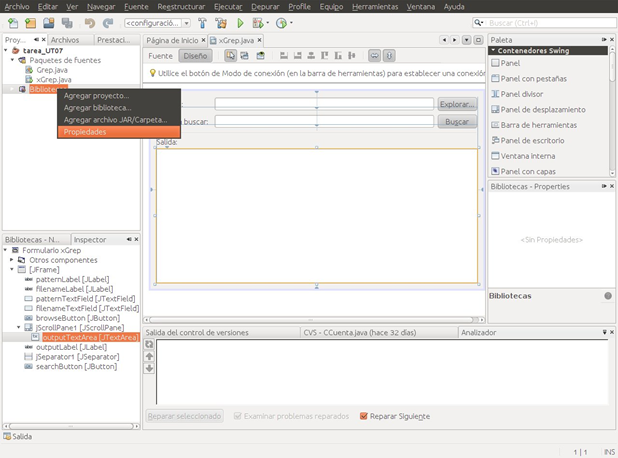Click refresh icon in version control output
The width and height of the screenshot is (618, 458).
tap(149, 344)
